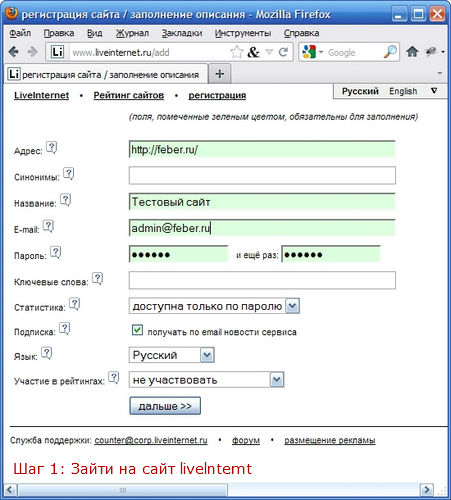Click the empty Синонимы input field
Screen dimensions: 451x500
[262, 175]
